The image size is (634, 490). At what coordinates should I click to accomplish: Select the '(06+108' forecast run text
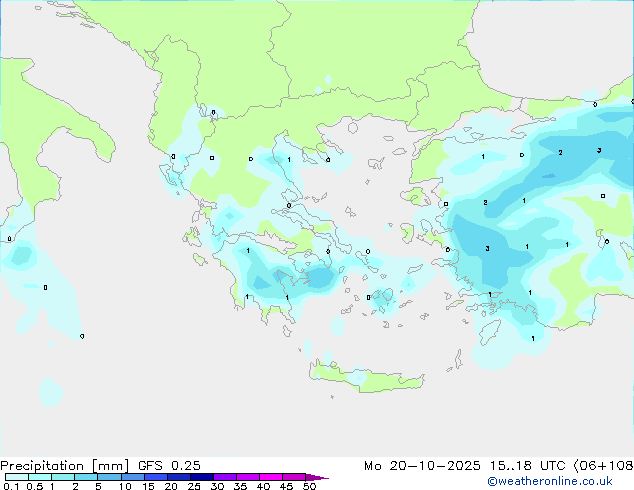(604, 466)
